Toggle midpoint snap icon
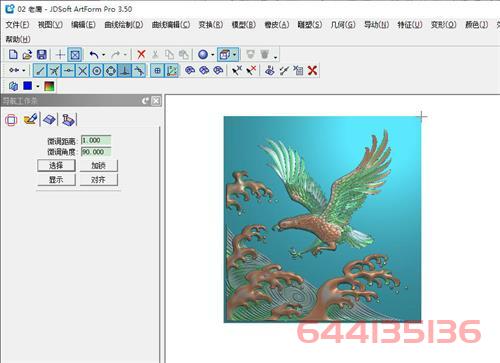This screenshot has height=363, width=500. (x=68, y=71)
